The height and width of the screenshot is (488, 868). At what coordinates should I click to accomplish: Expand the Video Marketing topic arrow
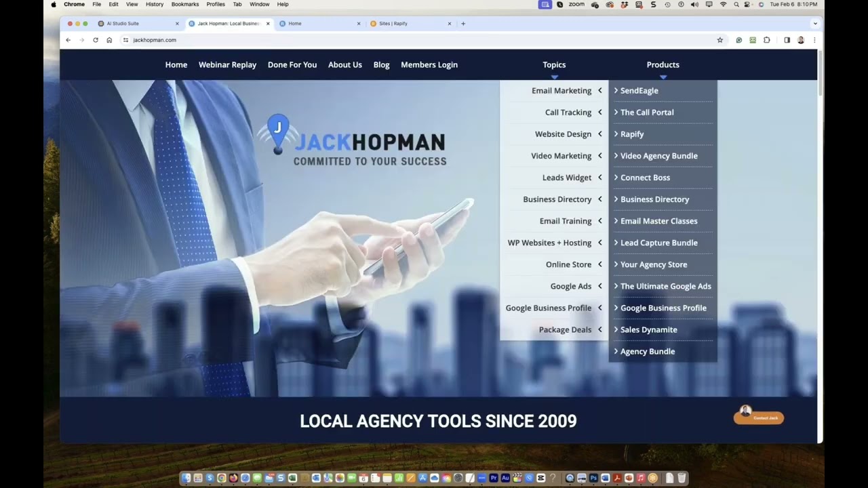(x=599, y=156)
